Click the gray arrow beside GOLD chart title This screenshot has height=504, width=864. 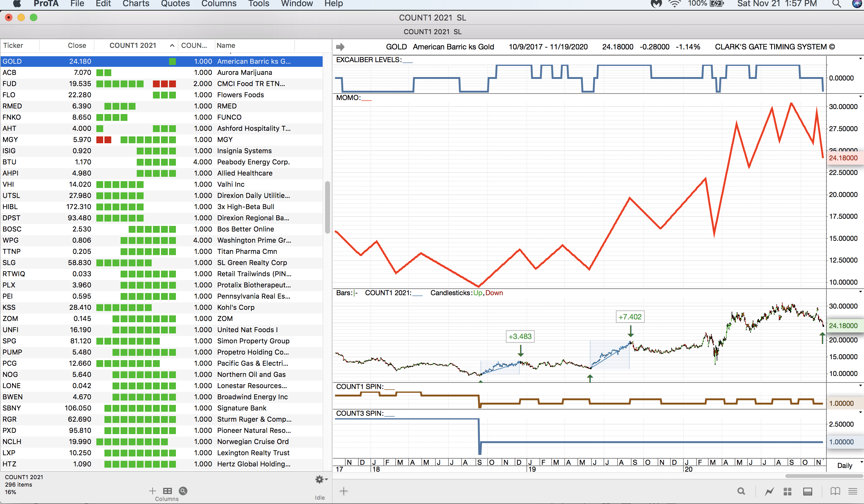point(340,47)
